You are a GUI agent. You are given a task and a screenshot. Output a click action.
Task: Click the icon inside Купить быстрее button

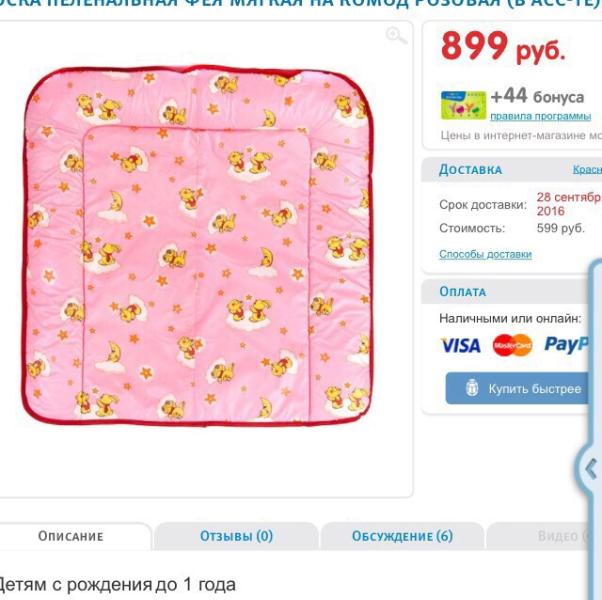(472, 388)
